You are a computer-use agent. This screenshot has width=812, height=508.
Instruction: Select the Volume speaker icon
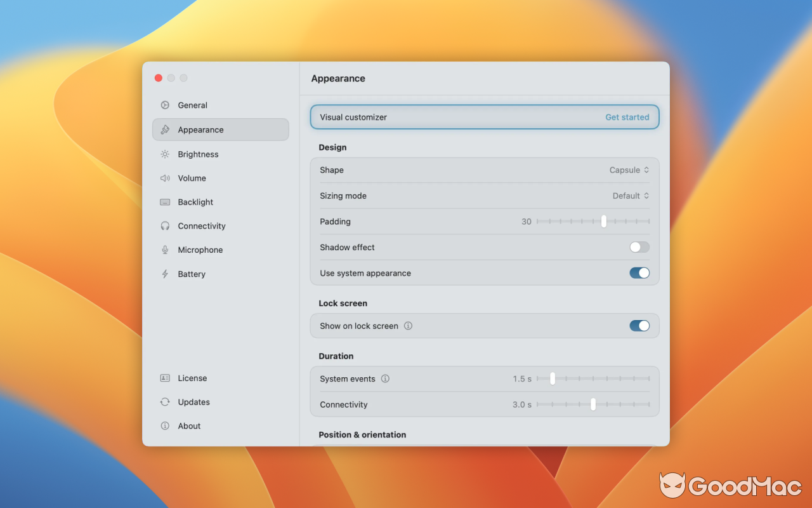pyautogui.click(x=166, y=178)
